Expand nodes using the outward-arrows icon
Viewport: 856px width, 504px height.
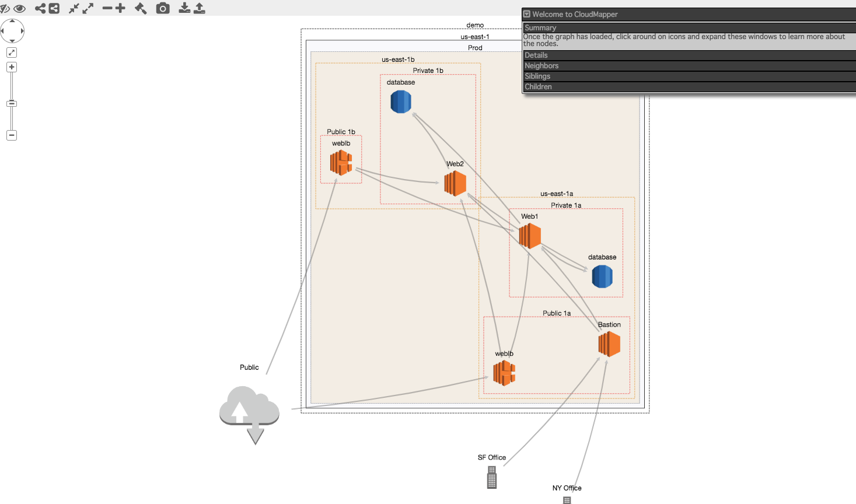(89, 9)
